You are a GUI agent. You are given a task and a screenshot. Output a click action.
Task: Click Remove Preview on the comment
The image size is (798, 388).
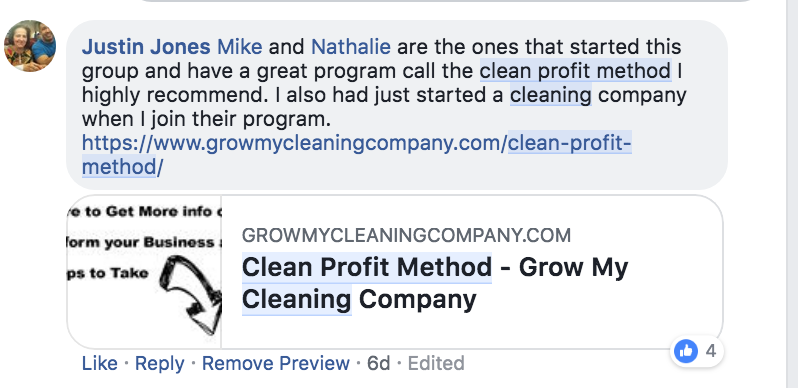[276, 363]
